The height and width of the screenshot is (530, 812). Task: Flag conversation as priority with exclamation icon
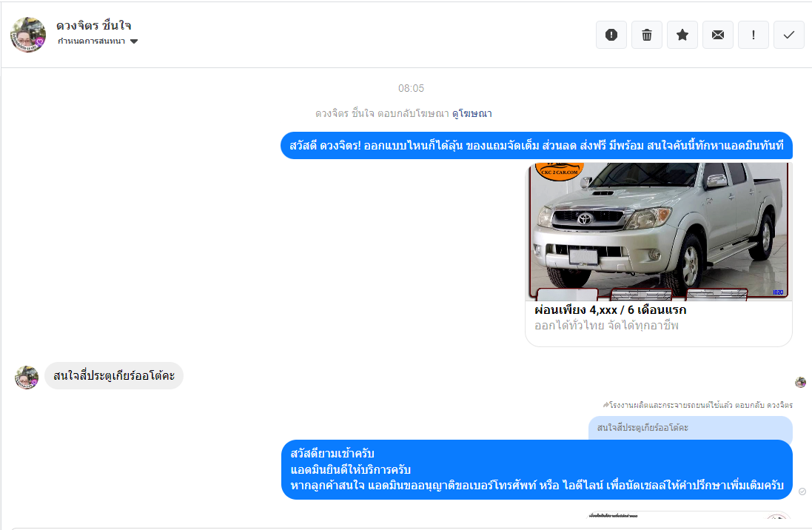point(754,35)
